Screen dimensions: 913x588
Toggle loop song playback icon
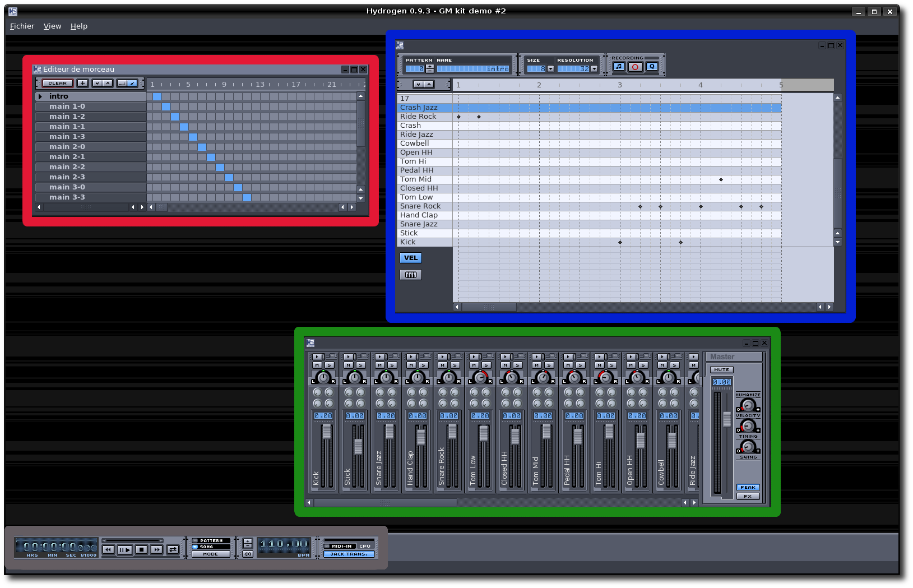click(x=173, y=550)
